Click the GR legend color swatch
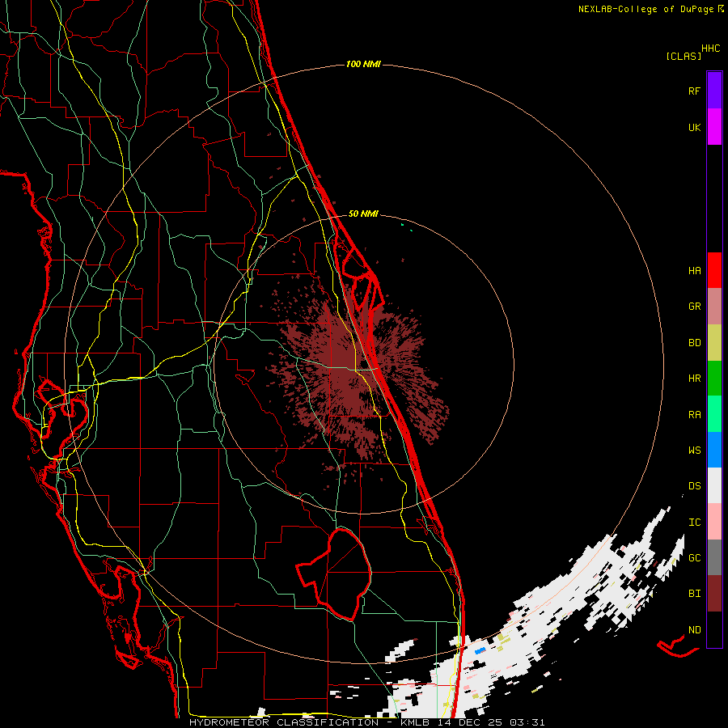 [714, 307]
